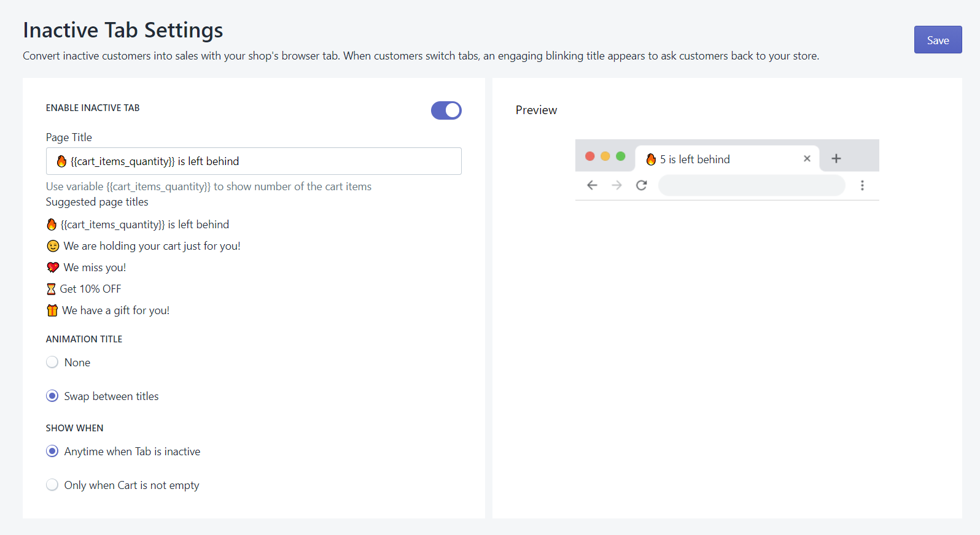
Task: Select the None animation option
Action: pyautogui.click(x=53, y=363)
